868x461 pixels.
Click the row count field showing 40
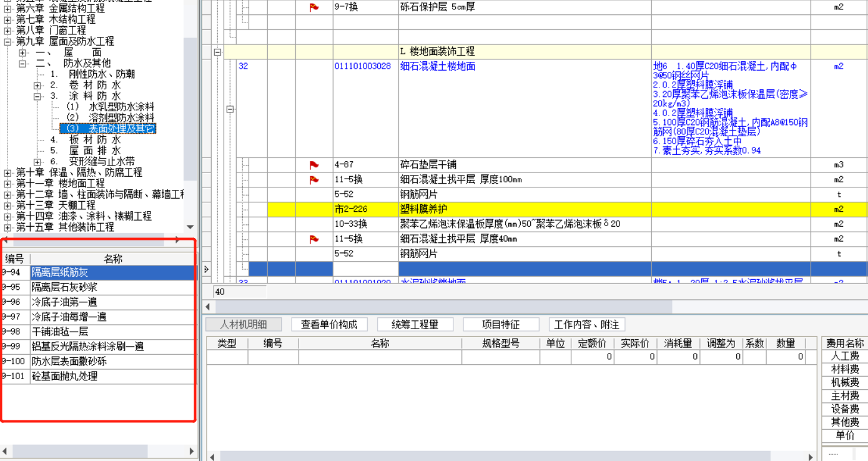pyautogui.click(x=240, y=292)
